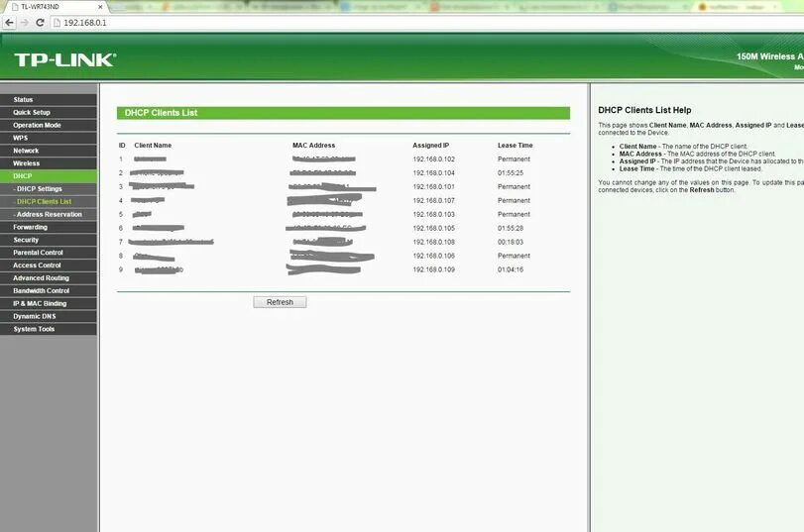Open the Network section
The height and width of the screenshot is (532, 804).
49,151
